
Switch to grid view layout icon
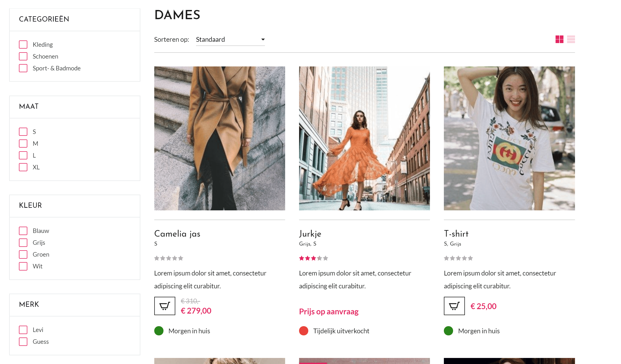[x=559, y=39]
